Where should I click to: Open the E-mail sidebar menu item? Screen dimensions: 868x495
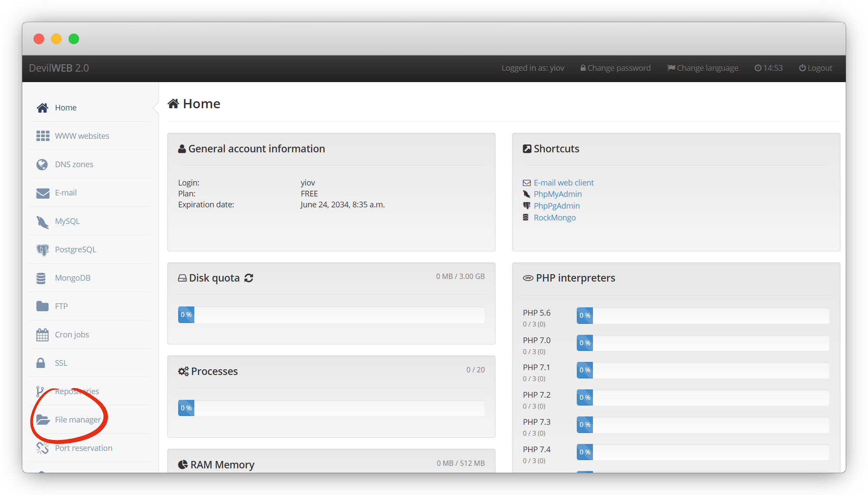pyautogui.click(x=65, y=193)
